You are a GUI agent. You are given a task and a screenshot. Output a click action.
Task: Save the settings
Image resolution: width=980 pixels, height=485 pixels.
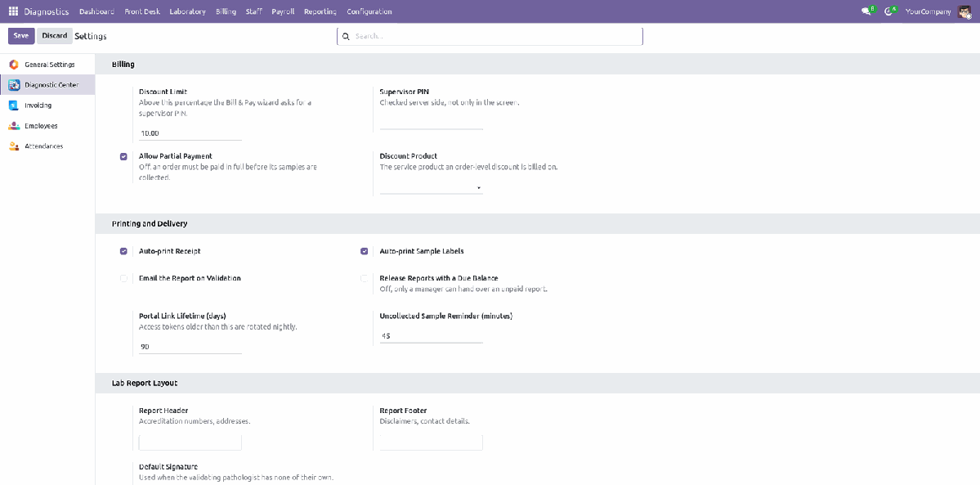(21, 36)
